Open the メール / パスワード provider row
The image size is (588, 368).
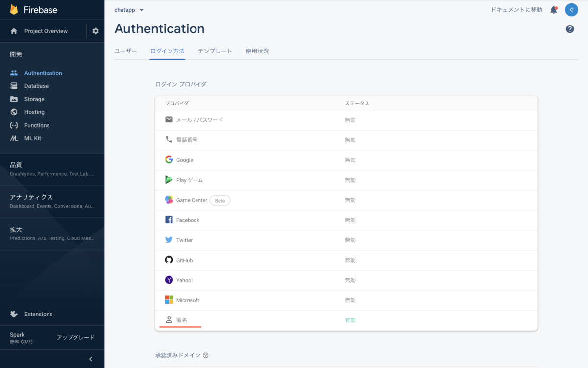(346, 120)
